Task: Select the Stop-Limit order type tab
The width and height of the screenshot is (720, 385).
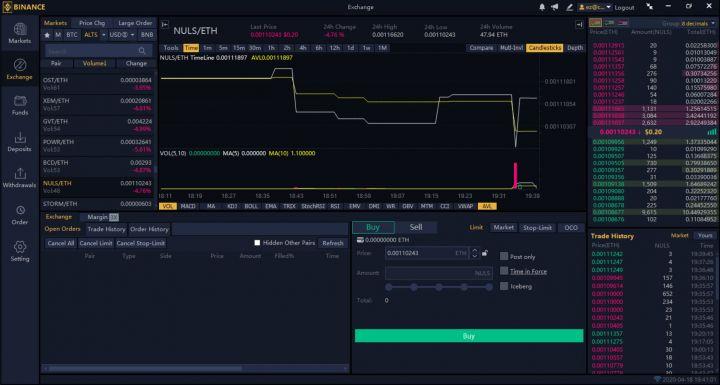Action: (x=537, y=228)
